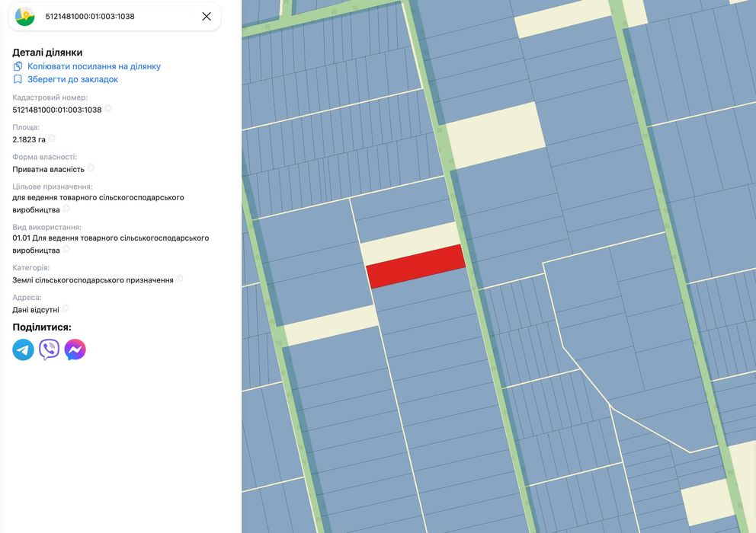
Task: Click the cadastral number text 5121481000:01:003:1038 in details
Action: point(57,110)
